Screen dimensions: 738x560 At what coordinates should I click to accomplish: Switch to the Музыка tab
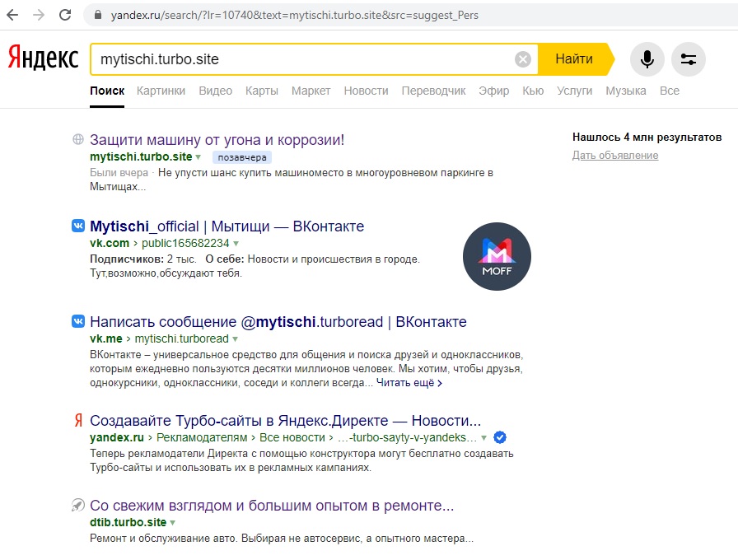coord(626,91)
